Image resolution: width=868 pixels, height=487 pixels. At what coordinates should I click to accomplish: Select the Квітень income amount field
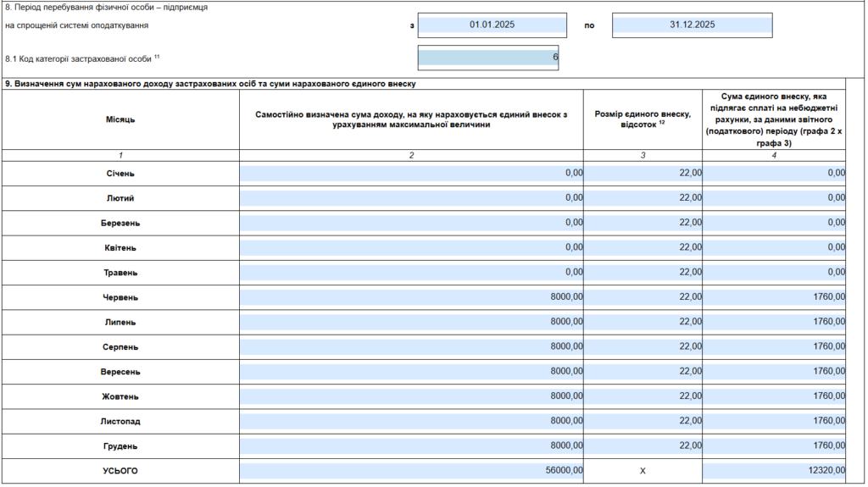pos(411,247)
